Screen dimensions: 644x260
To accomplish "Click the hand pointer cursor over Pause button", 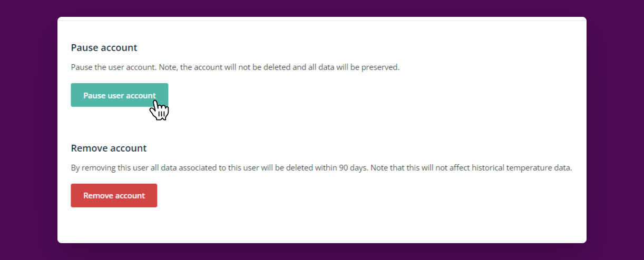I will [x=159, y=110].
